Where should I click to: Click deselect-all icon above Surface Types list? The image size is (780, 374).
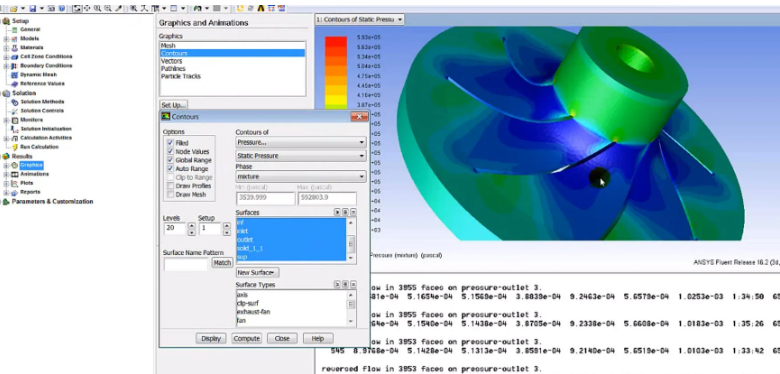[353, 284]
